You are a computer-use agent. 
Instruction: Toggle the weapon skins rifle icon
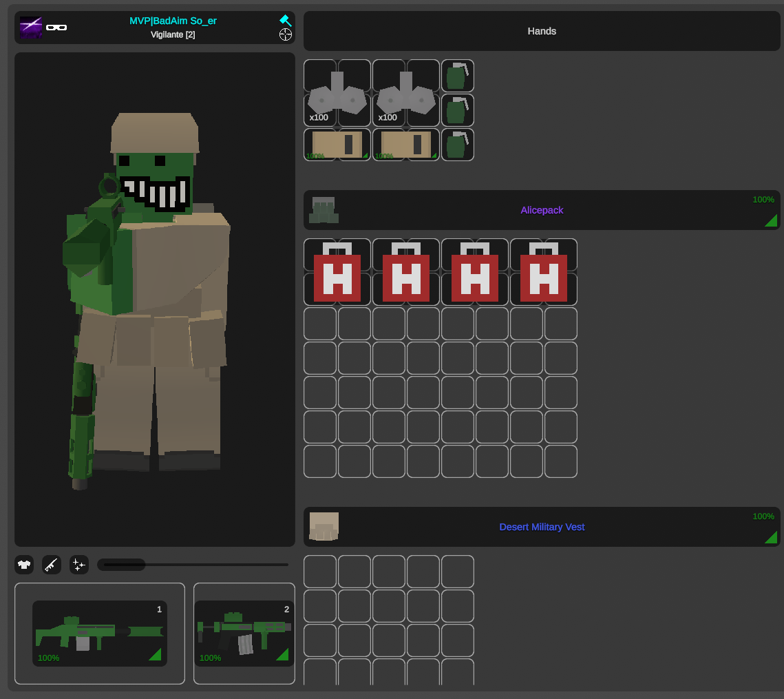tap(52, 565)
